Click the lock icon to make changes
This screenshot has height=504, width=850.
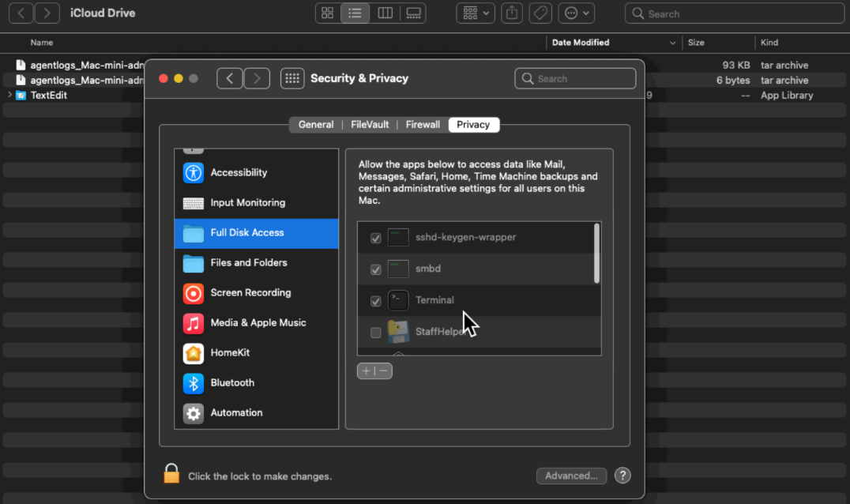(171, 474)
